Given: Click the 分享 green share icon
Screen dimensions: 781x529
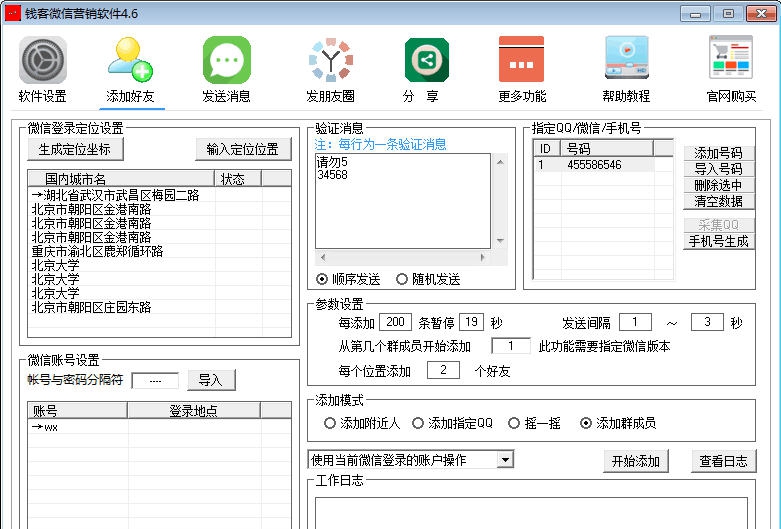Looking at the screenshot, I should (x=427, y=60).
